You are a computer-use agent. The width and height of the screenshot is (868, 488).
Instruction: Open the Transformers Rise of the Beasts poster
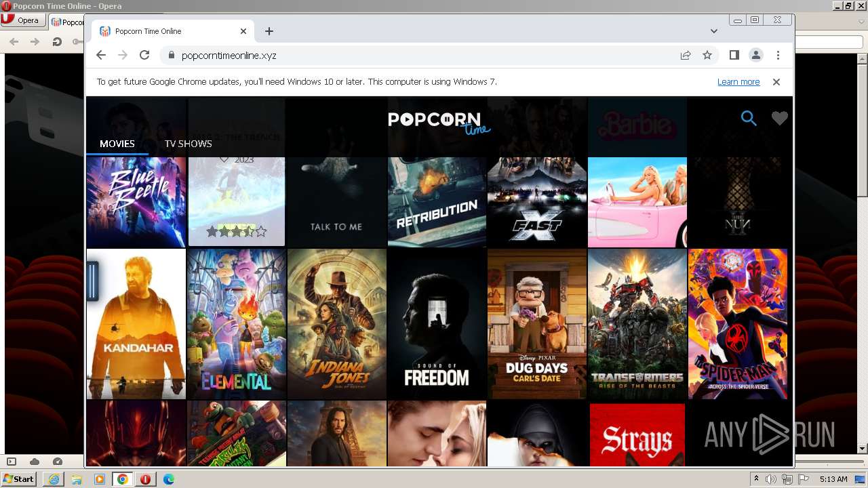(637, 324)
